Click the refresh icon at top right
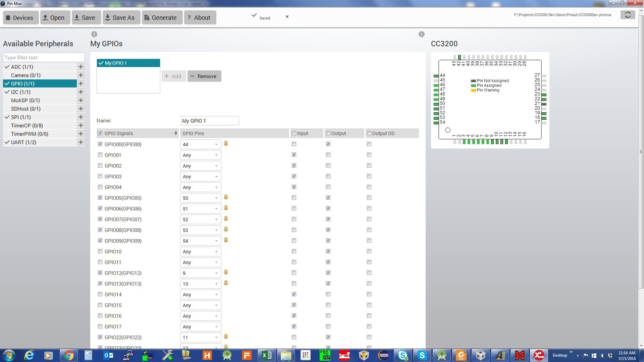The width and height of the screenshot is (644, 362). coord(628,15)
